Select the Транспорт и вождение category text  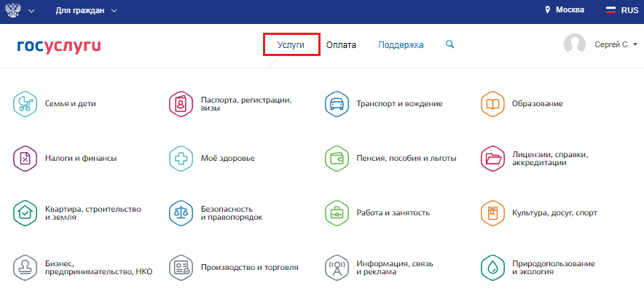pos(399,104)
